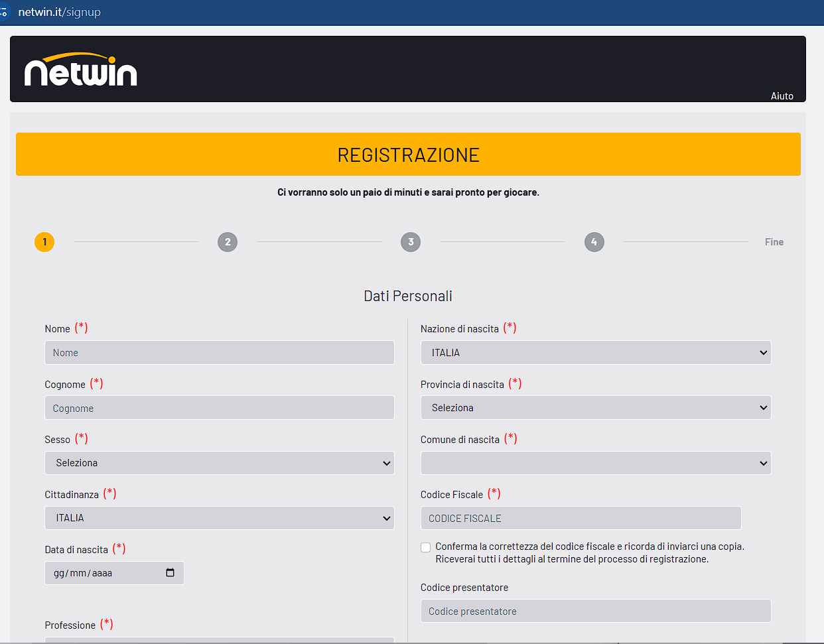
Task: Select step 3 in the progress indicator
Action: (x=411, y=242)
